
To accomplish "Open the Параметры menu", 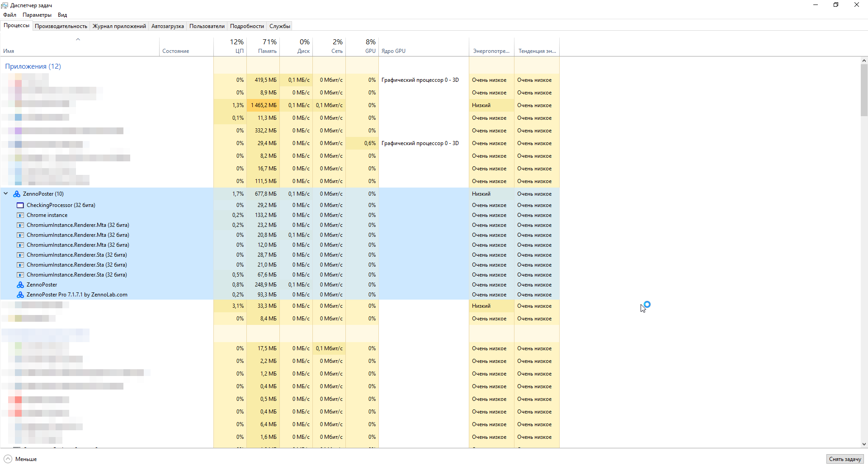I will pos(37,15).
